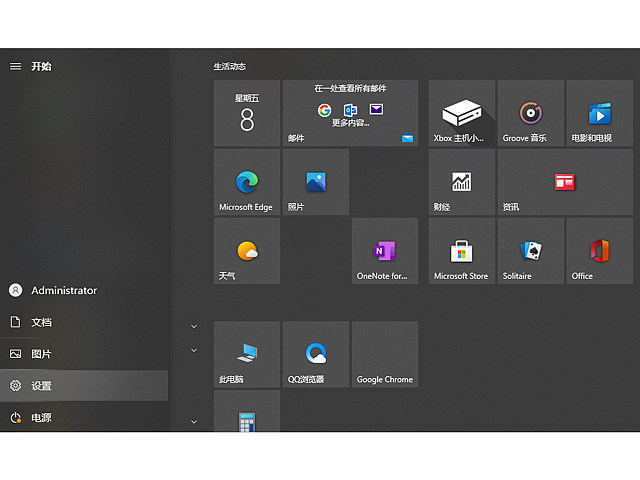This screenshot has height=480, width=640.
Task: Click the 电源 power button
Action: [x=84, y=418]
